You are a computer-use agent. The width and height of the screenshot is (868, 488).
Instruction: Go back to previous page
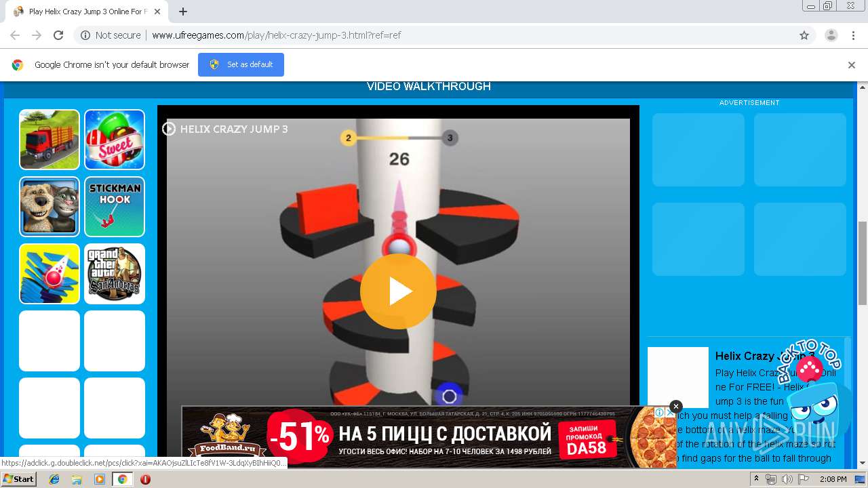[x=15, y=35]
